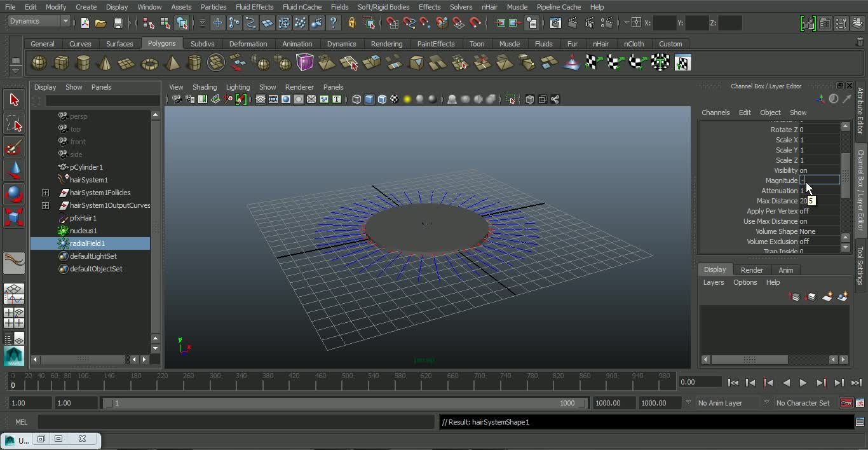
Task: Open the Channels menu in Channel Box
Action: (715, 112)
